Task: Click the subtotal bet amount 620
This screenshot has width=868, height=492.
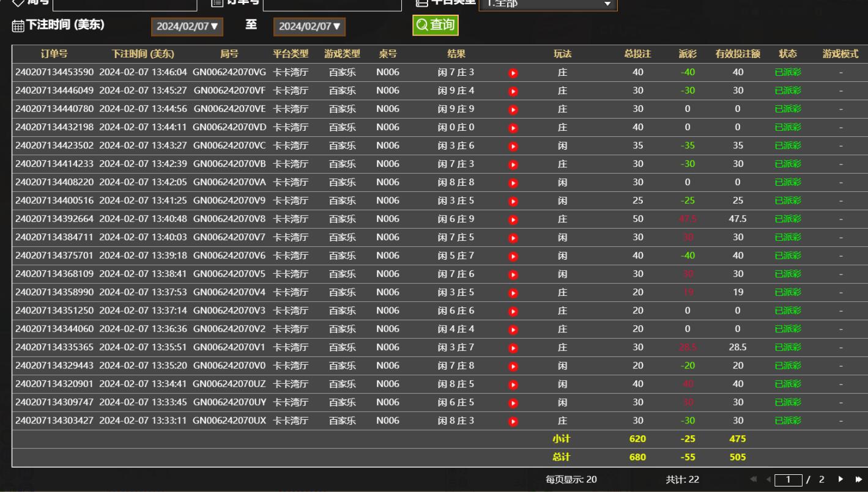Action: (x=637, y=439)
